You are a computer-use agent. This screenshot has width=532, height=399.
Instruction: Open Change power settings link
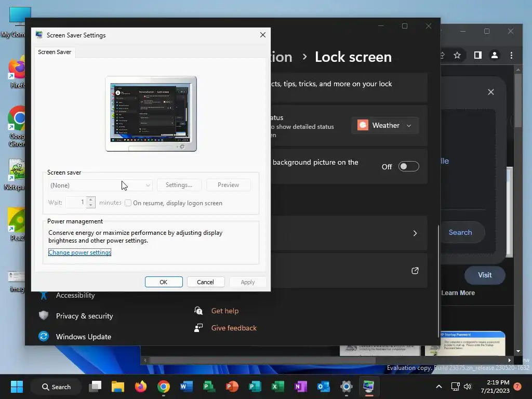(x=79, y=252)
